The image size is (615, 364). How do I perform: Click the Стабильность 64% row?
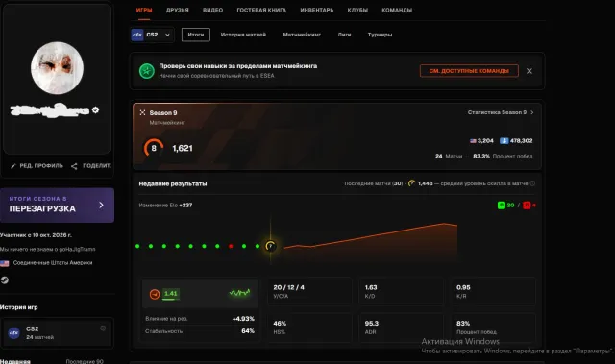tap(200, 331)
